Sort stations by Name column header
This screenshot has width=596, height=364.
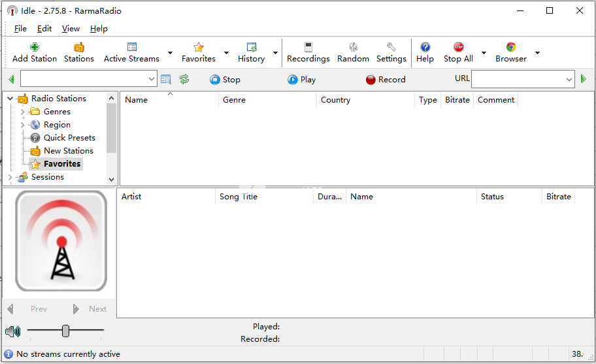click(169, 100)
